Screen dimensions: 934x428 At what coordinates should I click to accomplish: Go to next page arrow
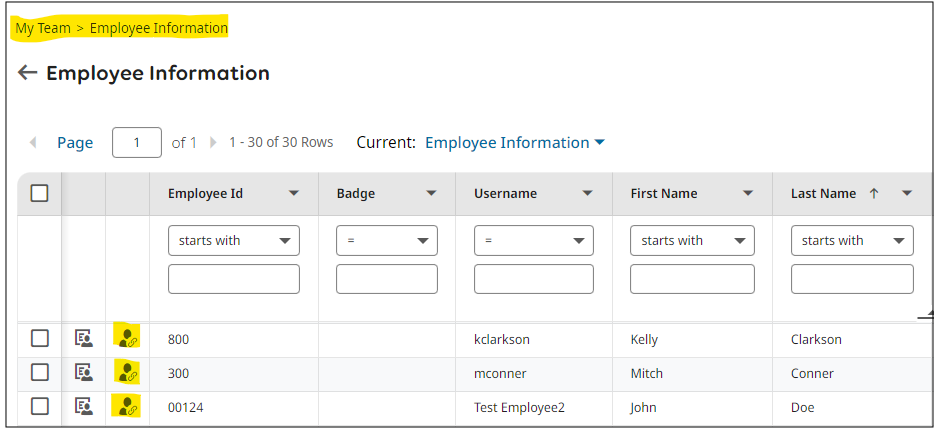click(212, 143)
